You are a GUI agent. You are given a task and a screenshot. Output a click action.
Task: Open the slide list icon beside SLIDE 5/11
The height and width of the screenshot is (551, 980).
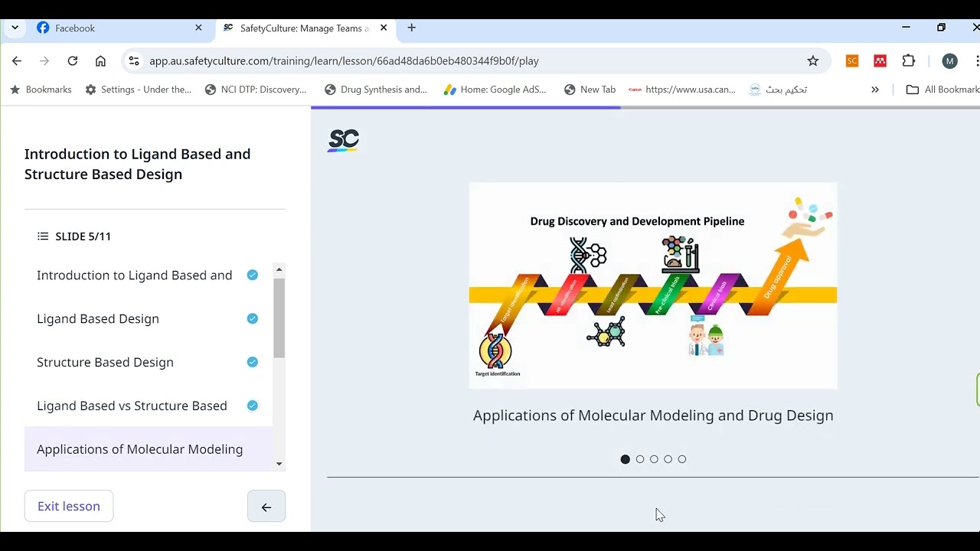(x=43, y=236)
